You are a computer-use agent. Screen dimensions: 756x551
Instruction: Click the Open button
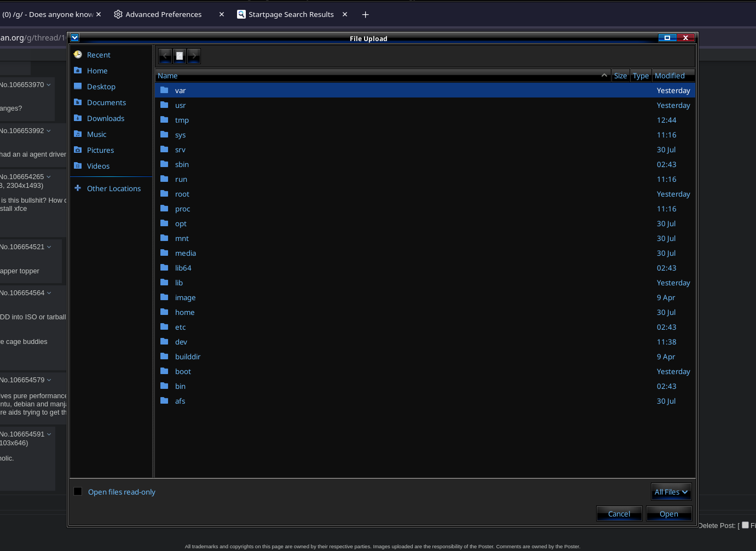pos(669,514)
